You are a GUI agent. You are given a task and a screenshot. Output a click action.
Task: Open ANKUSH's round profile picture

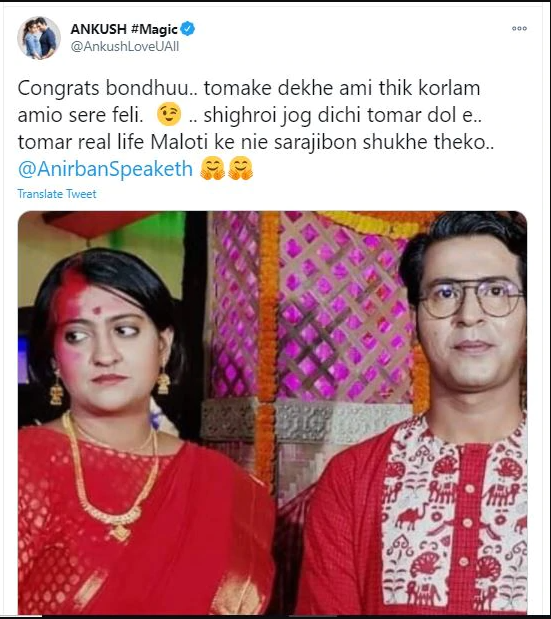(39, 38)
